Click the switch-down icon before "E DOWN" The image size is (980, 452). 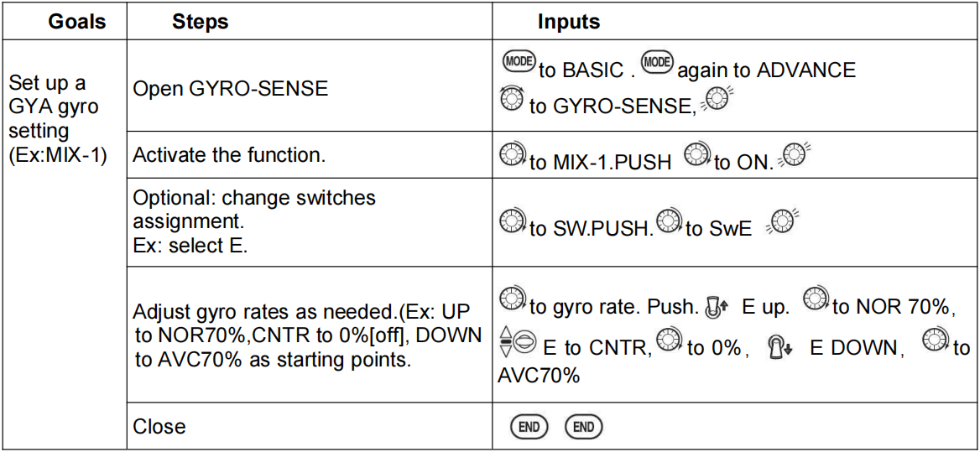click(776, 345)
